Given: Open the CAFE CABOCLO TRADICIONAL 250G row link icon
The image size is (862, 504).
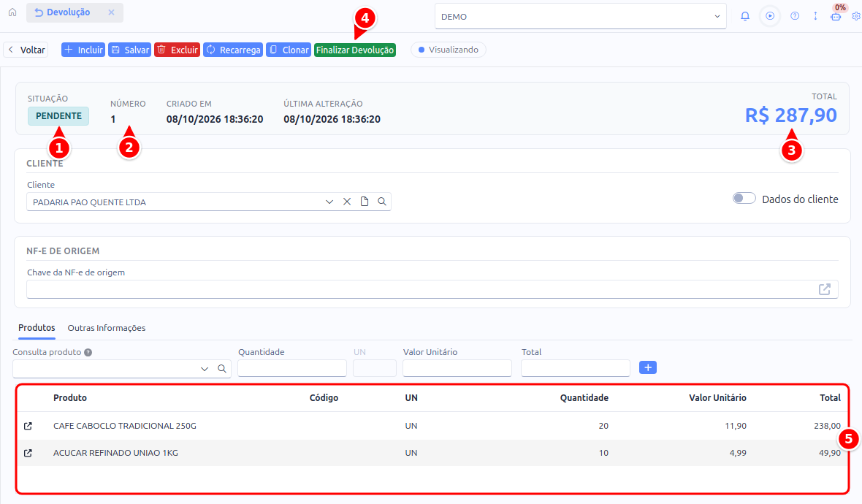Looking at the screenshot, I should (28, 426).
